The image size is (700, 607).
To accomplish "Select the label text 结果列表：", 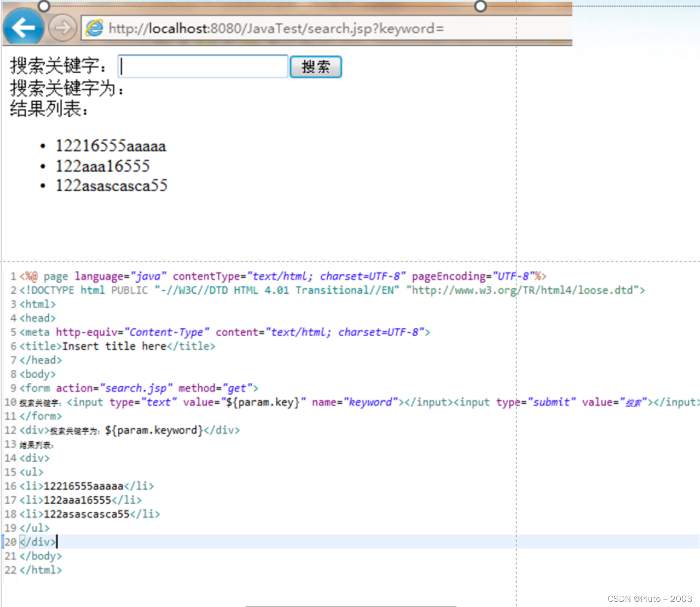I will pyautogui.click(x=49, y=108).
